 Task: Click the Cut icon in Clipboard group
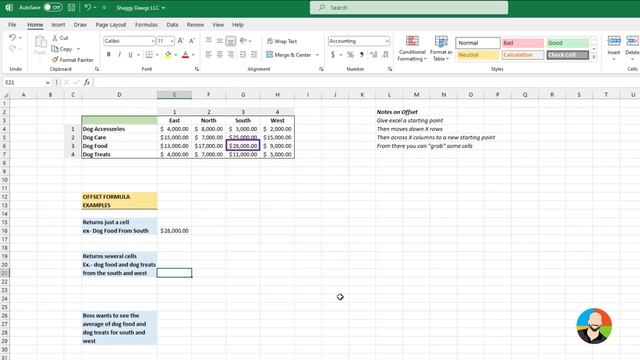pyautogui.click(x=55, y=38)
